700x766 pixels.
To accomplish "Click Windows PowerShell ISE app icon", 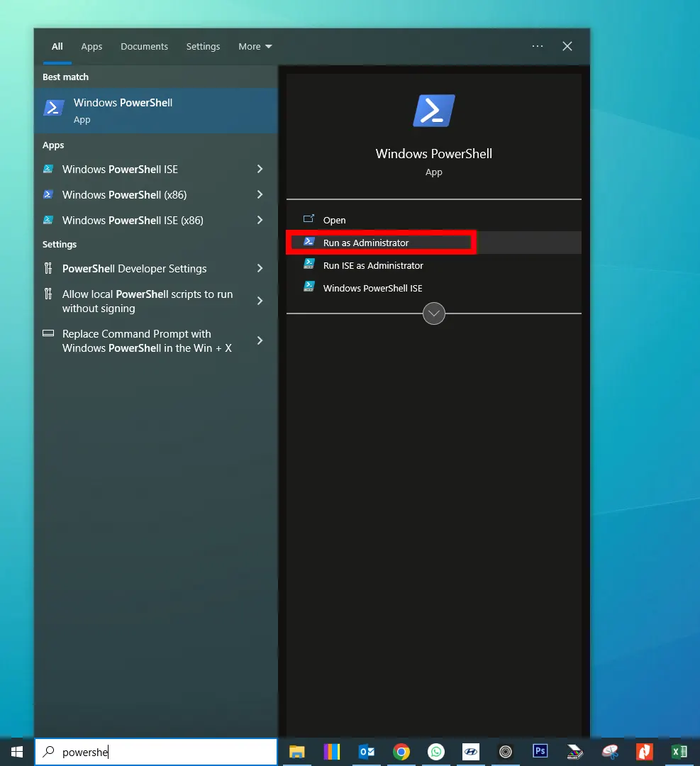I will click(48, 169).
